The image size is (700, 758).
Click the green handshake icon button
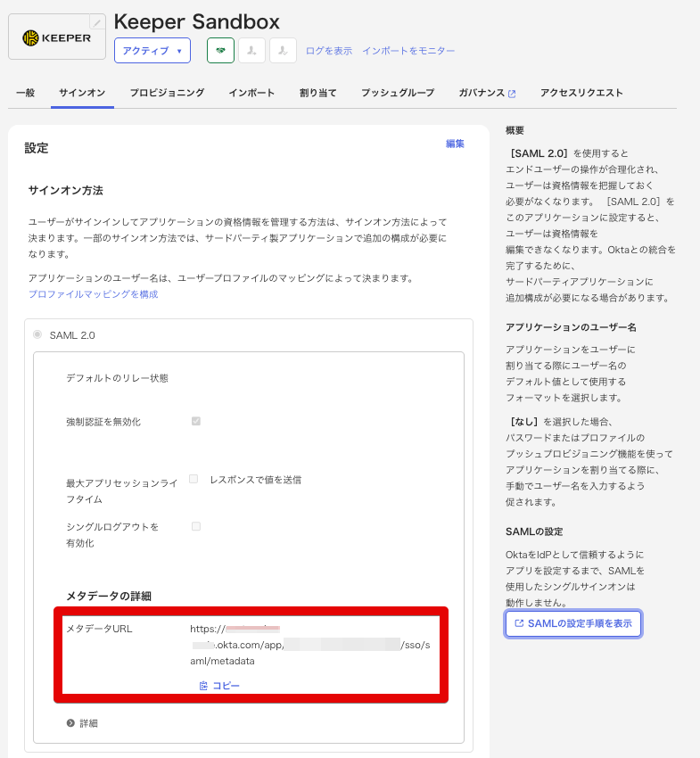click(x=220, y=51)
